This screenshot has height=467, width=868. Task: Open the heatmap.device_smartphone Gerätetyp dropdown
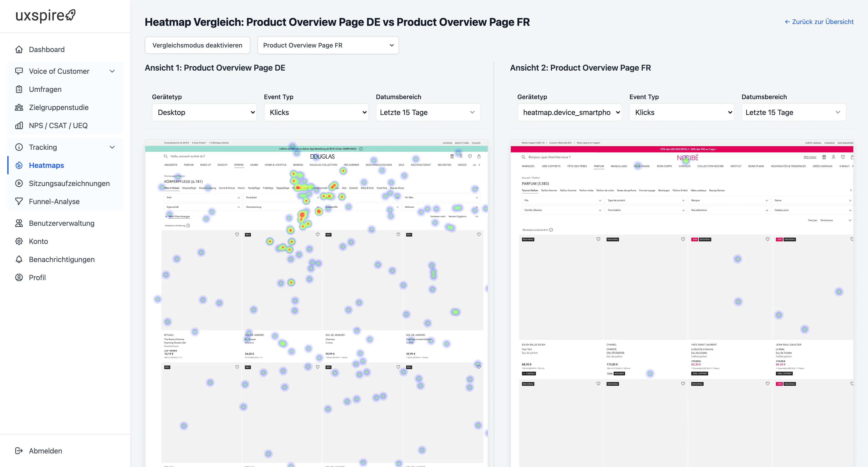click(x=569, y=112)
